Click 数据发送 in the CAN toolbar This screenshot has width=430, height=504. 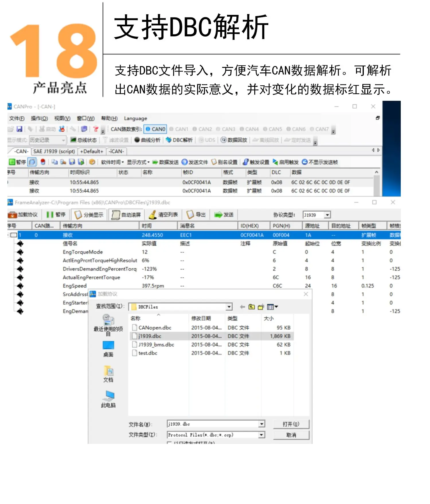(x=165, y=162)
